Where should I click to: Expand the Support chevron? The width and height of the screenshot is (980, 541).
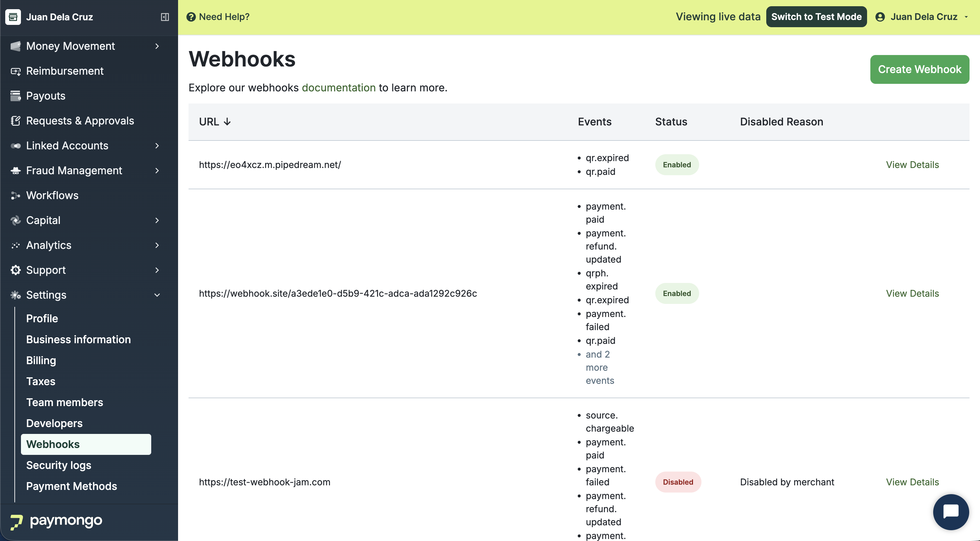(157, 270)
